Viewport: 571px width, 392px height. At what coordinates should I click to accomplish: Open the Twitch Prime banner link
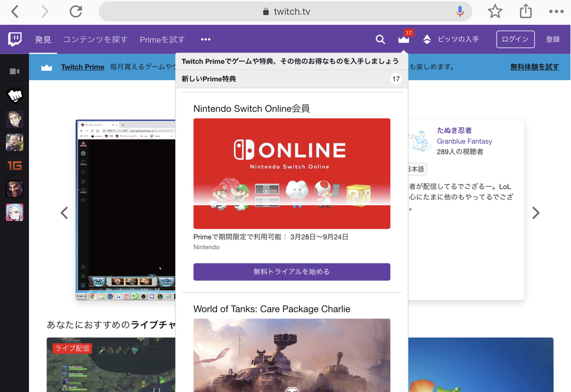tap(83, 67)
